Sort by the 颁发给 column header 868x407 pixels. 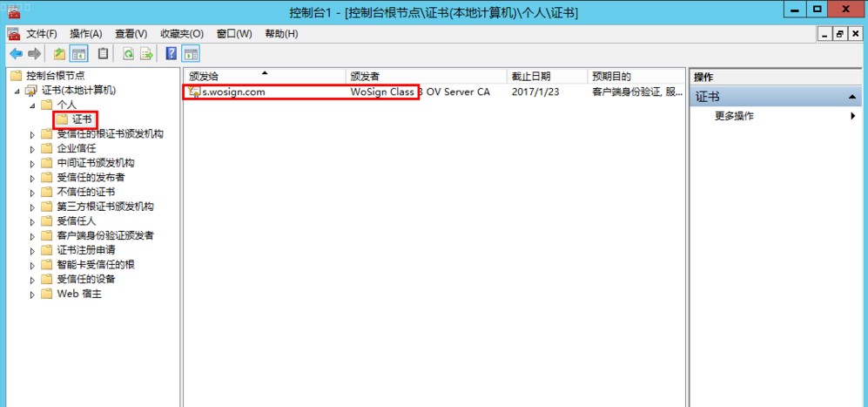265,76
